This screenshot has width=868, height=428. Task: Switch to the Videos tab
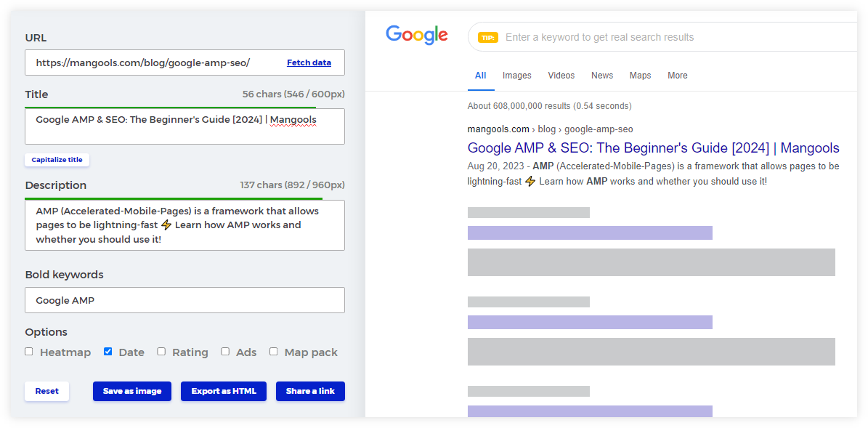click(x=561, y=75)
